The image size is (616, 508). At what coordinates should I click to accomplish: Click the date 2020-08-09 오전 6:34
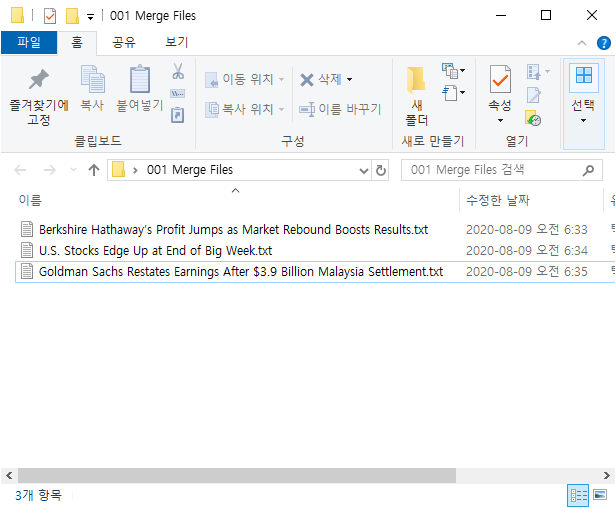click(527, 251)
